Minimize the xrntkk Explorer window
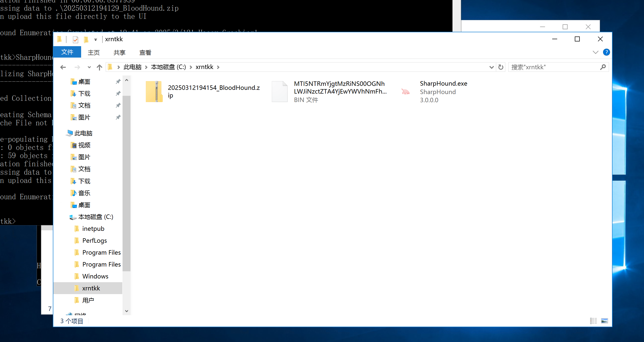Viewport: 644px width, 342px height. click(x=554, y=39)
